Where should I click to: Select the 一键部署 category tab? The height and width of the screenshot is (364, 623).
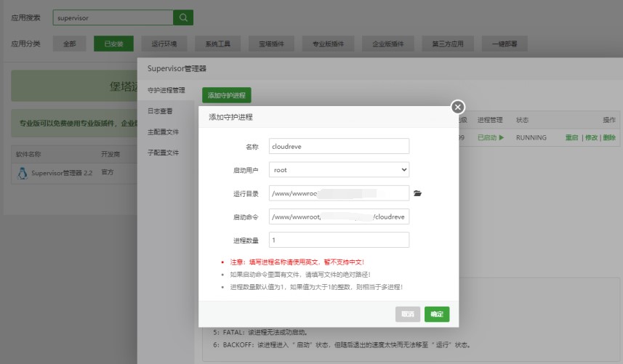[x=505, y=44]
